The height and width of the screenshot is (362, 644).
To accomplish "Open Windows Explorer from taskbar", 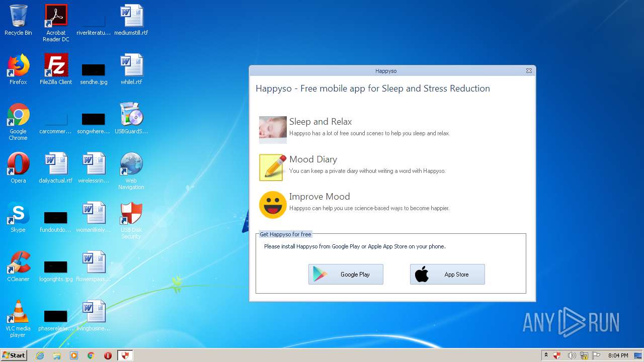I will click(x=57, y=355).
